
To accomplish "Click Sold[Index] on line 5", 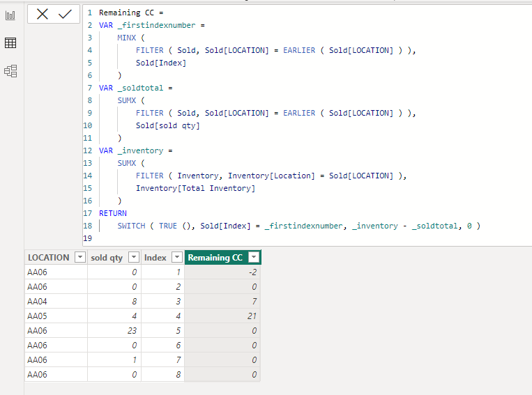I will tap(161, 63).
